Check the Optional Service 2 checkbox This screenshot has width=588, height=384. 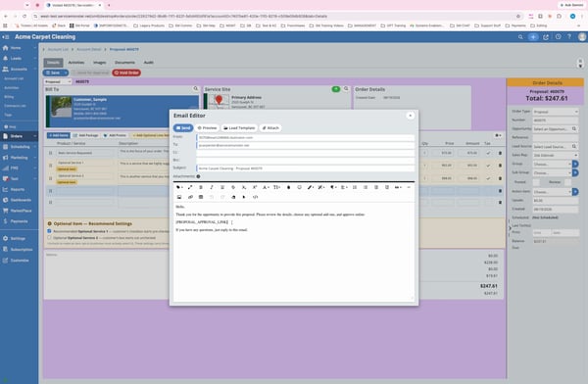tap(49, 238)
